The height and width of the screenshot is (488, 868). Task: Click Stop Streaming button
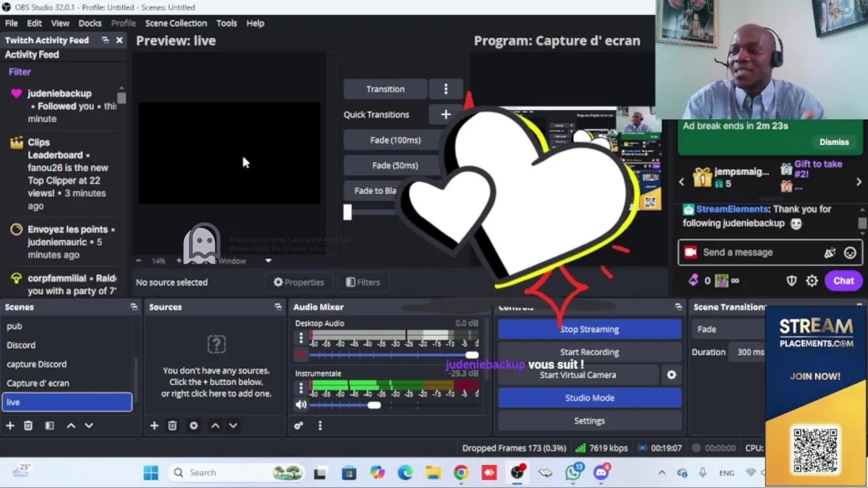[589, 329]
